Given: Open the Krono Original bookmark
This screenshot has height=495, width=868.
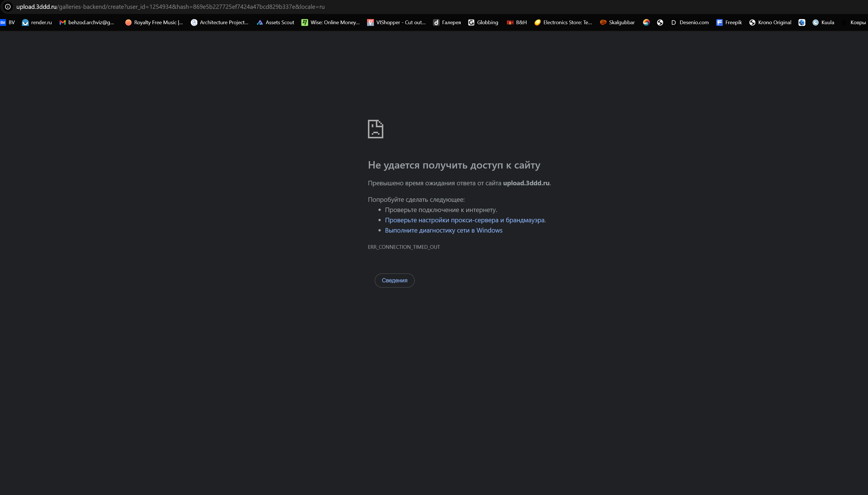Looking at the screenshot, I should (x=770, y=22).
